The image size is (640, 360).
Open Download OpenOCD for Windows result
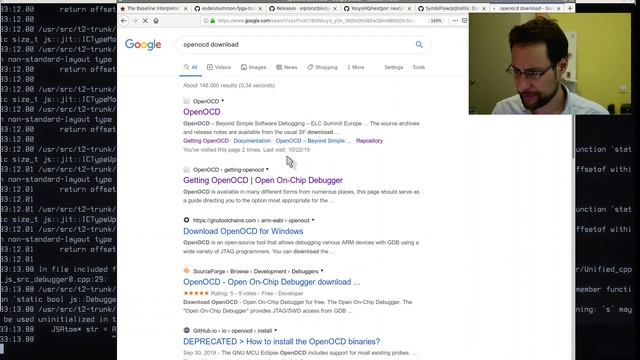click(x=243, y=231)
